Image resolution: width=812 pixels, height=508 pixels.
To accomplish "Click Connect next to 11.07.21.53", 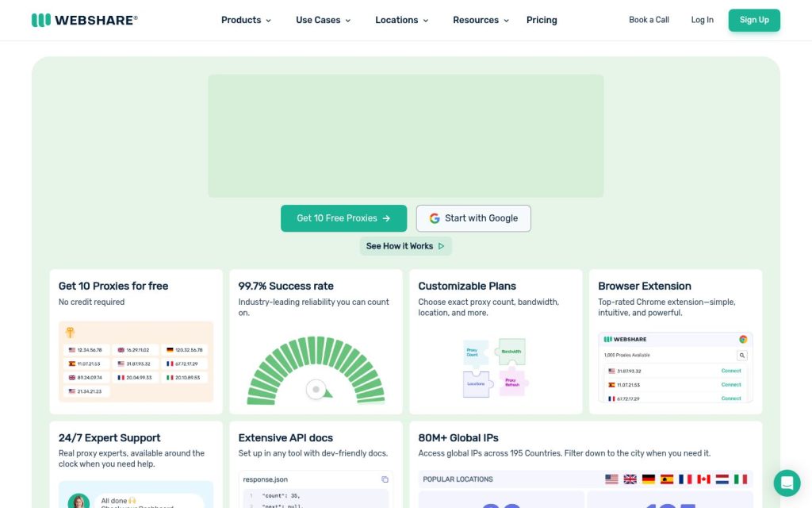I will 731,385.
